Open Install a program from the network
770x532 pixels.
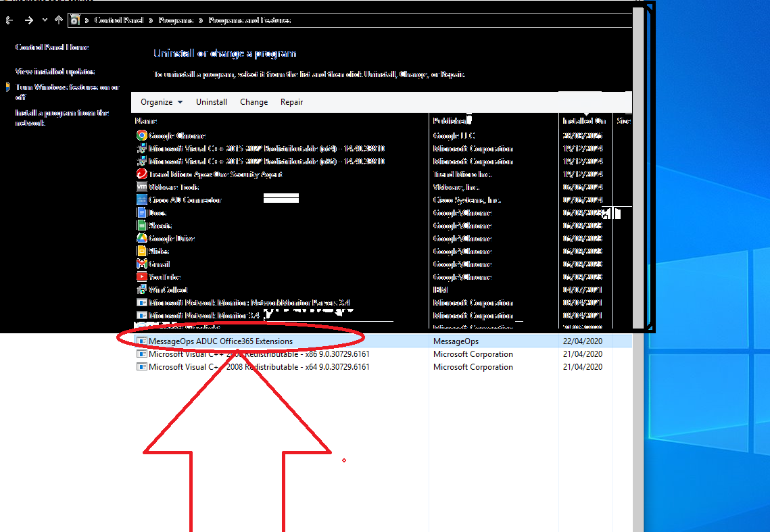click(x=62, y=118)
